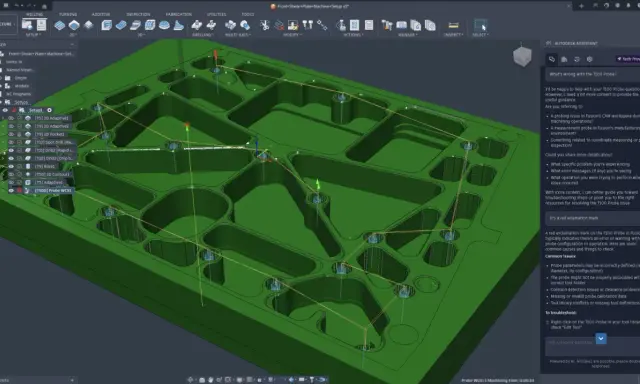The height and width of the screenshot is (384, 640).
Task: Click the second Multi-Axis toolpath icon
Action: (x=245, y=25)
